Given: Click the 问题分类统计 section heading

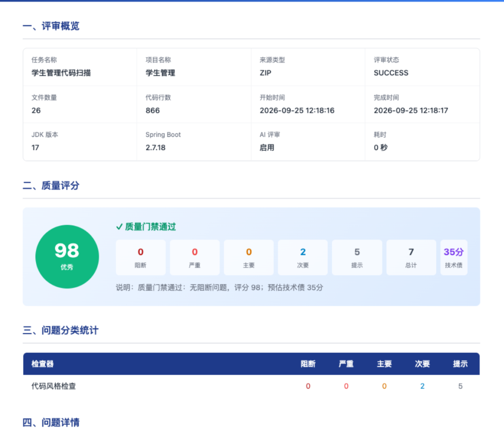Looking at the screenshot, I should pos(60,330).
